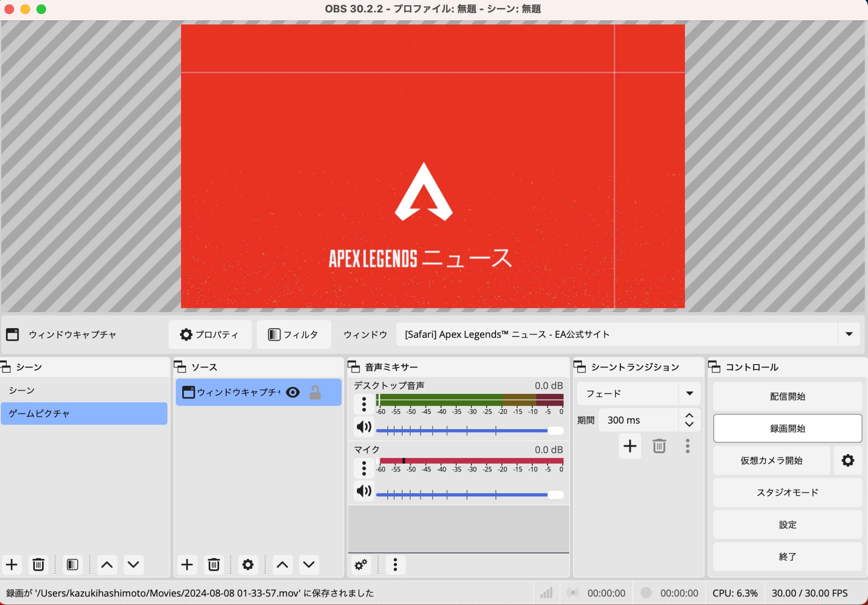Open audio mixer panel three-dot menu
The width and height of the screenshot is (868, 605).
[395, 565]
